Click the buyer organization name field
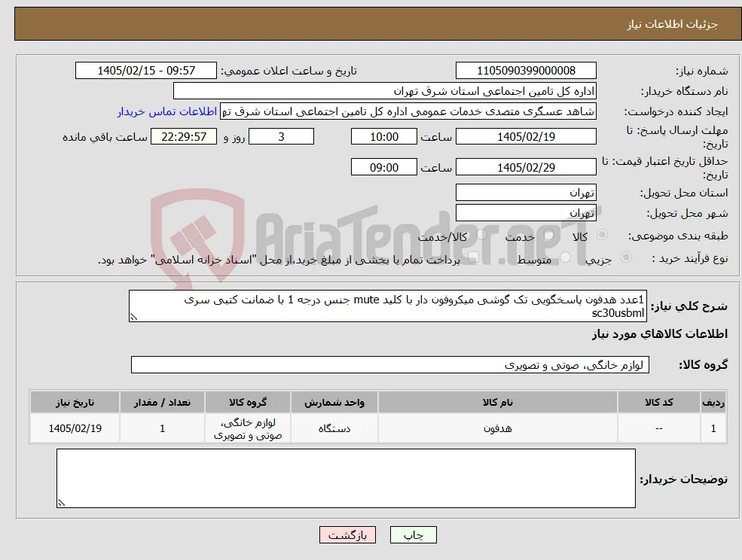 click(x=385, y=91)
